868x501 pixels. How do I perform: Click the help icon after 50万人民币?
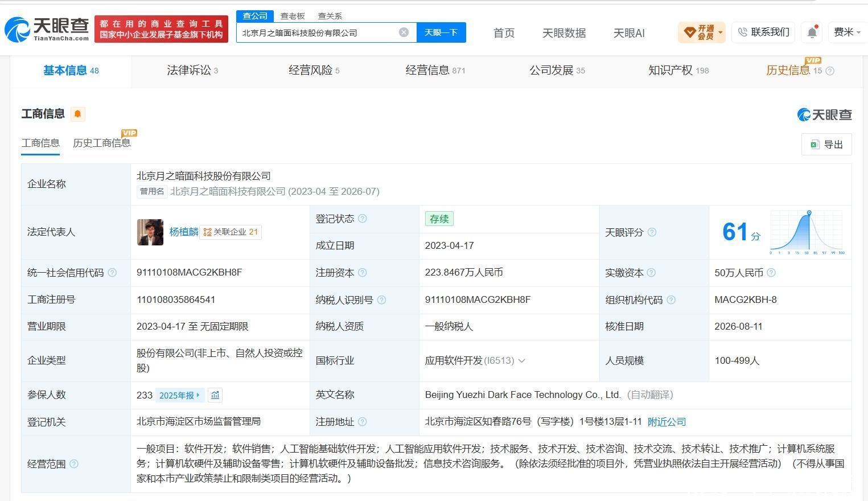pyautogui.click(x=771, y=273)
